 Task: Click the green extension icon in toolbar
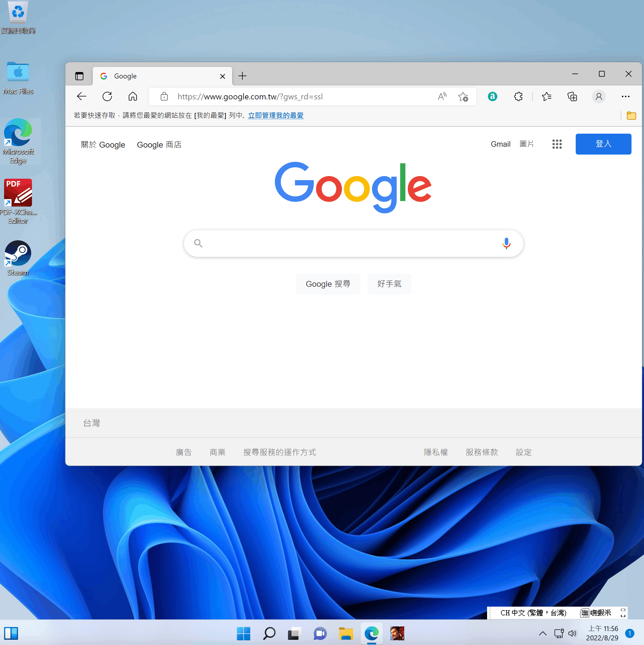point(492,96)
